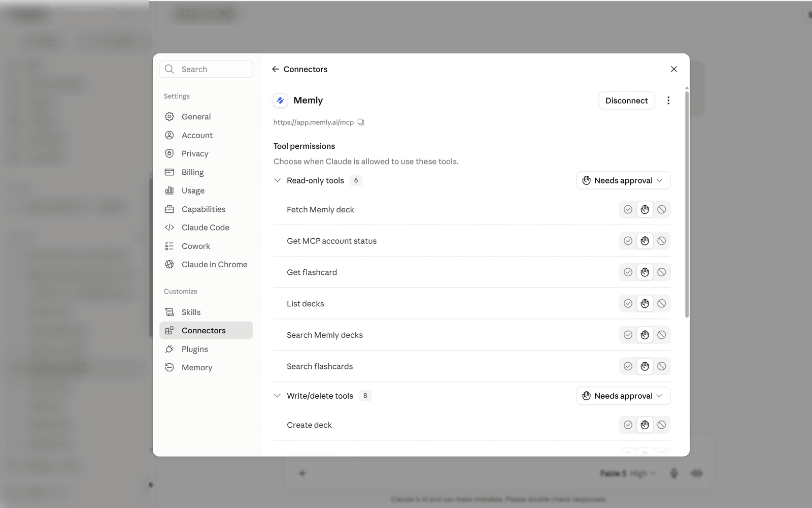The height and width of the screenshot is (508, 812).
Task: Click the Write/delete tools count badge 8
Action: point(365,396)
